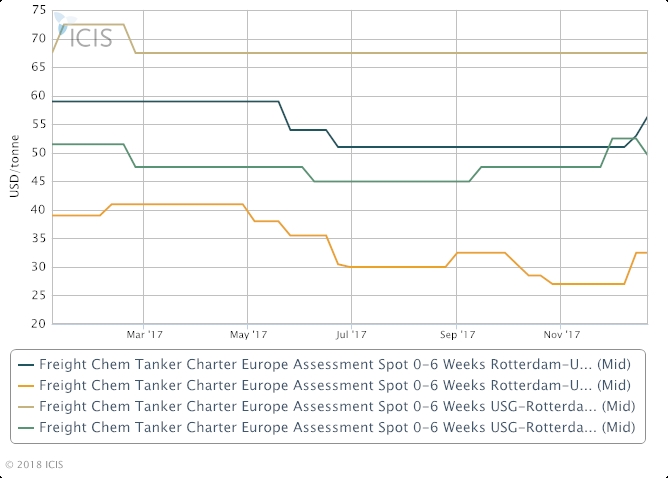Click the 35 value on the y-axis
This screenshot has height=478, width=668.
(x=38, y=239)
